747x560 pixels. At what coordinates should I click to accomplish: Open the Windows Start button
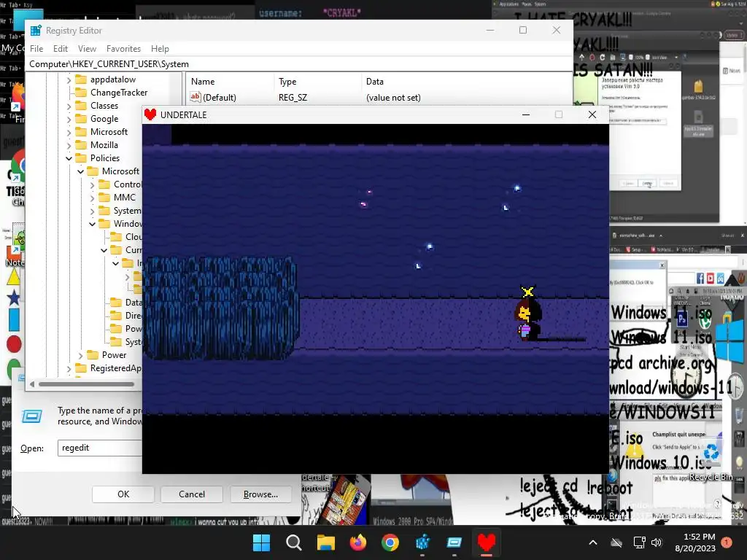261,542
